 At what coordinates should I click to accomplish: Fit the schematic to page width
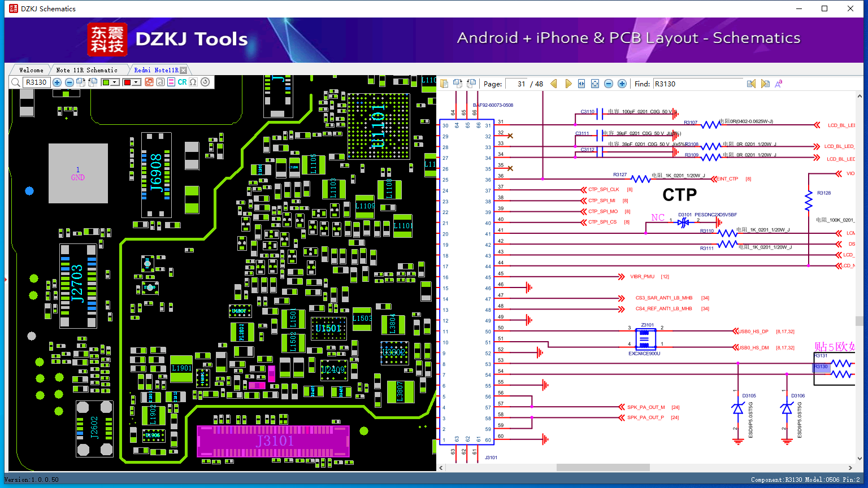point(581,84)
